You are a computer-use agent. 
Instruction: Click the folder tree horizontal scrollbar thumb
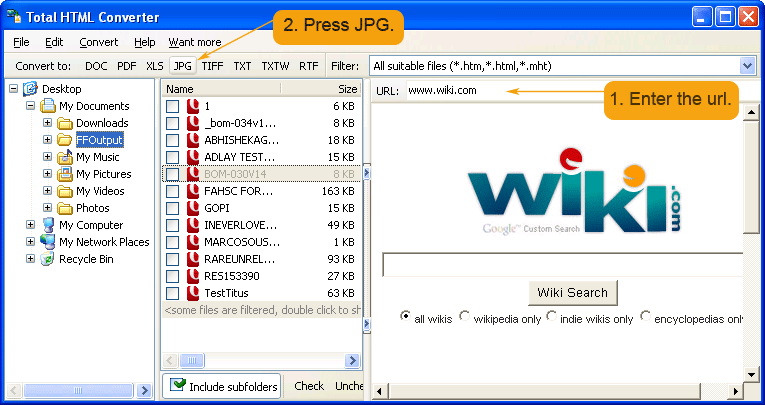(78, 390)
